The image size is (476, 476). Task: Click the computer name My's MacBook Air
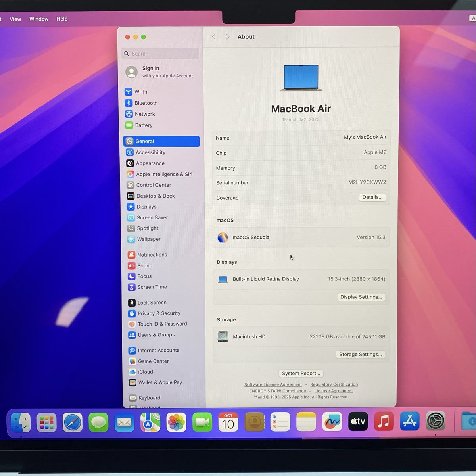[x=365, y=137]
